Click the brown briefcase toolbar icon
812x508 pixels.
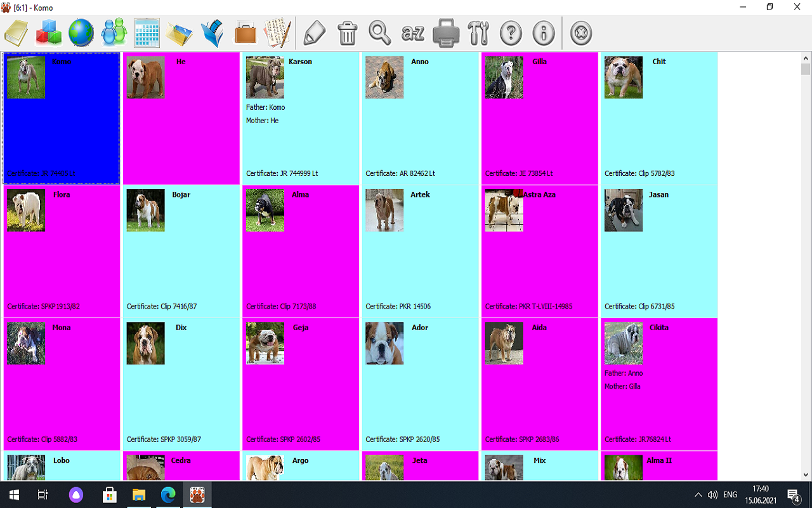246,32
